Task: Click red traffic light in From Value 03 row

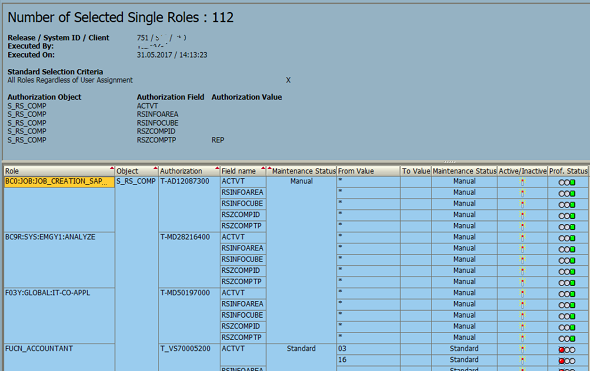Action: 567,350
